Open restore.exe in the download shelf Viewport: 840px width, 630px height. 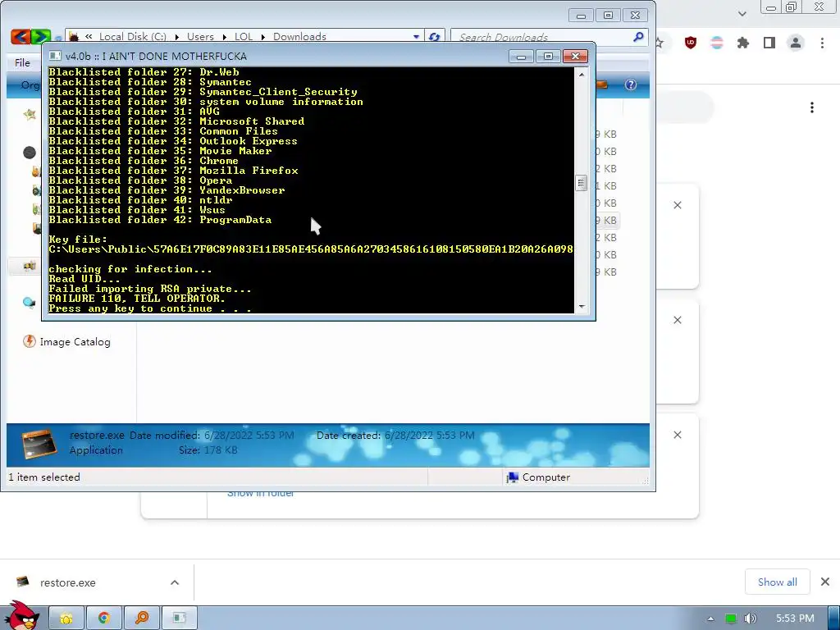67,582
